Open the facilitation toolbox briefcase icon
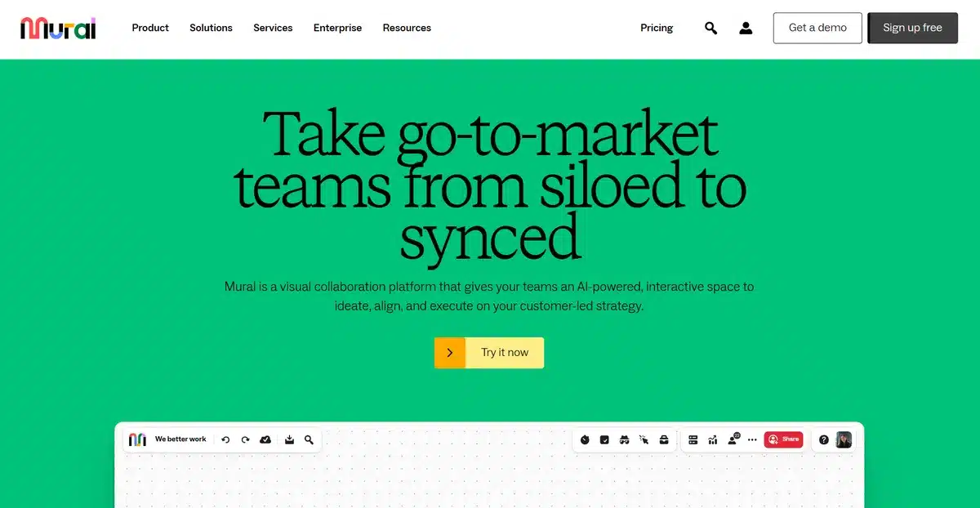The height and width of the screenshot is (508, 980). [x=664, y=439]
